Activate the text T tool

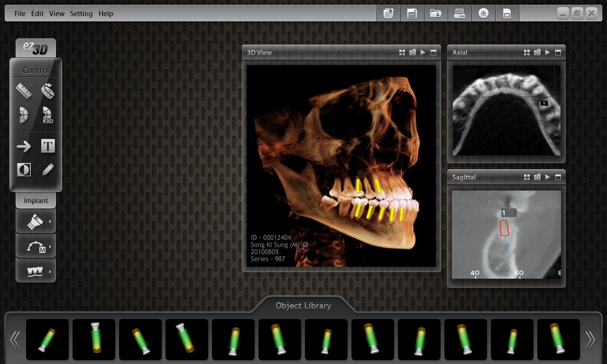pos(48,146)
